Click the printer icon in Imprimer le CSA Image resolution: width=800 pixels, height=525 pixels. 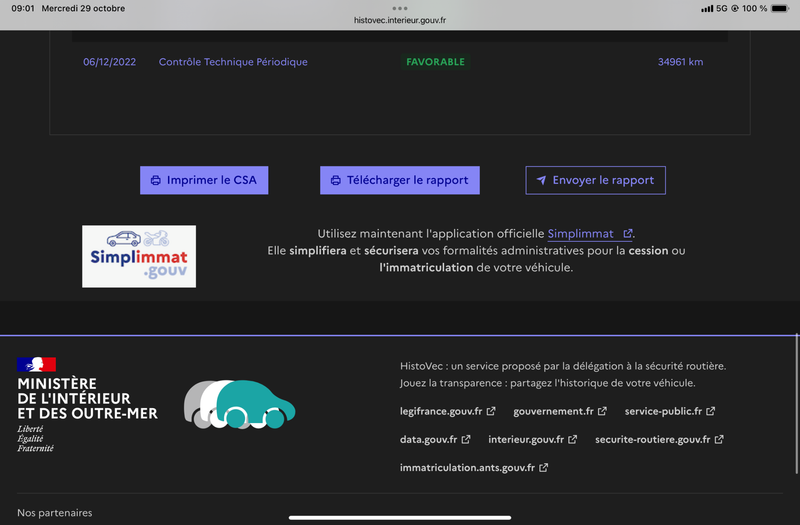(x=156, y=181)
